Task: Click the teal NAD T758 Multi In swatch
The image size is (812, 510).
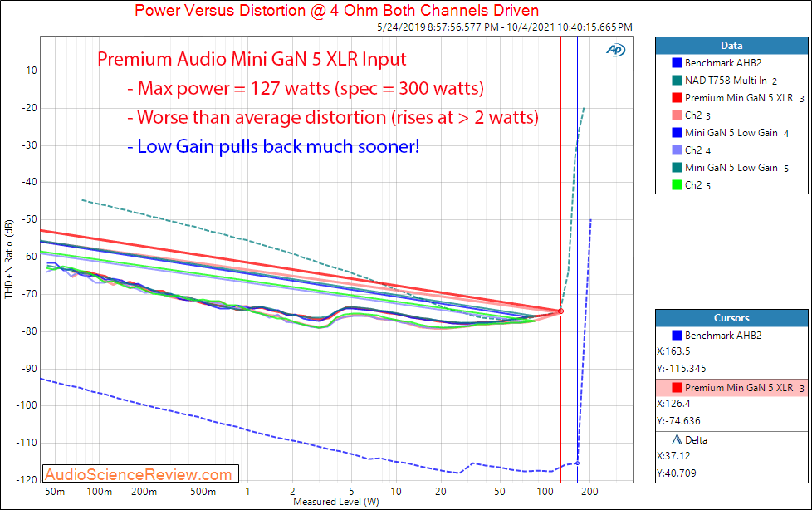Action: 677,81
